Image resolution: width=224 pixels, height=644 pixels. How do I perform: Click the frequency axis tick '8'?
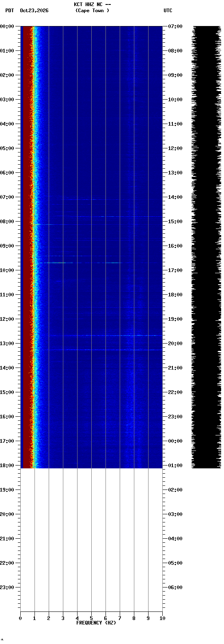click(134, 618)
